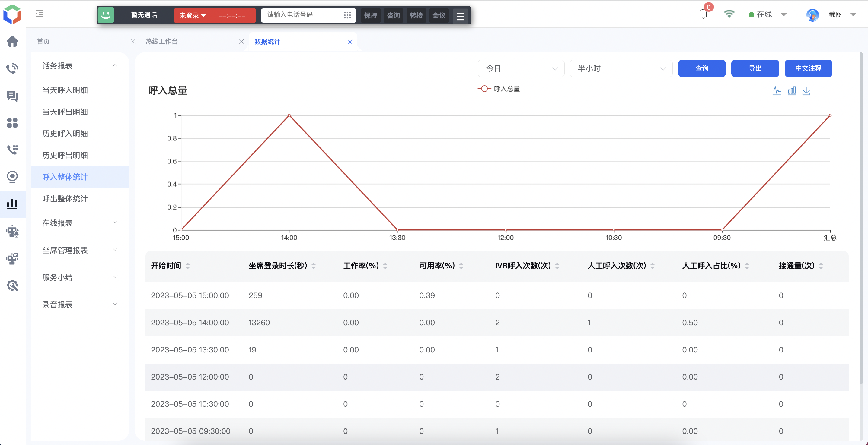Switch to the 热线工作台 tab

coord(161,41)
